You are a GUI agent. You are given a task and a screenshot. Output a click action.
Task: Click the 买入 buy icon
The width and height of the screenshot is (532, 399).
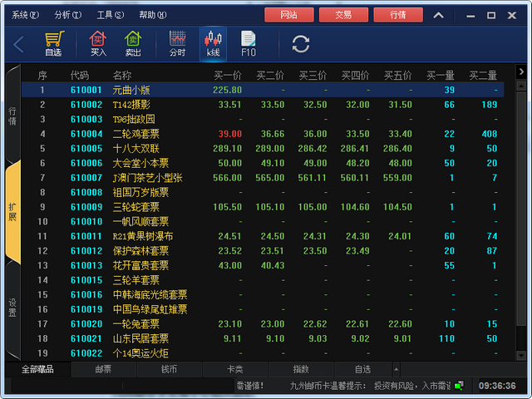pyautogui.click(x=98, y=43)
